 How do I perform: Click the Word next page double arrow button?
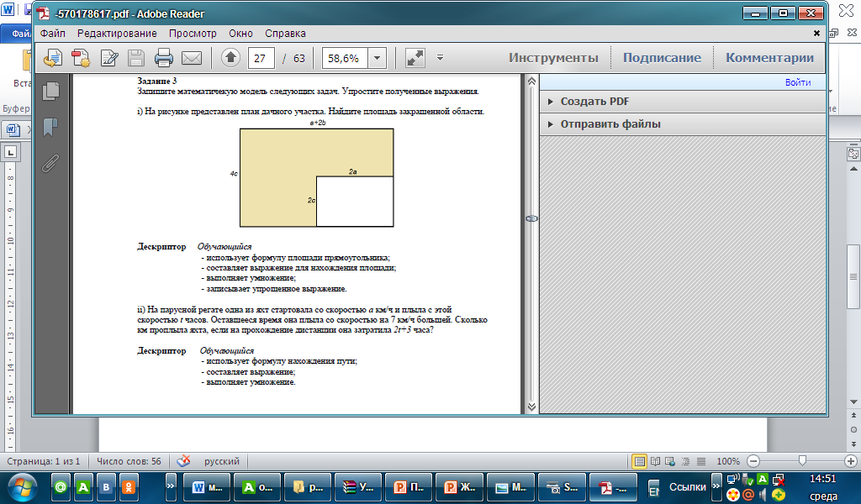tap(853, 444)
